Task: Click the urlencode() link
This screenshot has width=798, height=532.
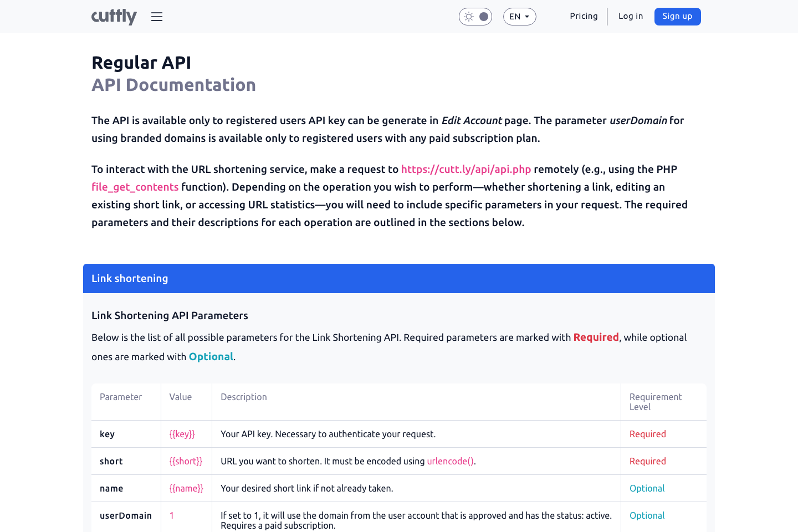Action: click(x=449, y=461)
